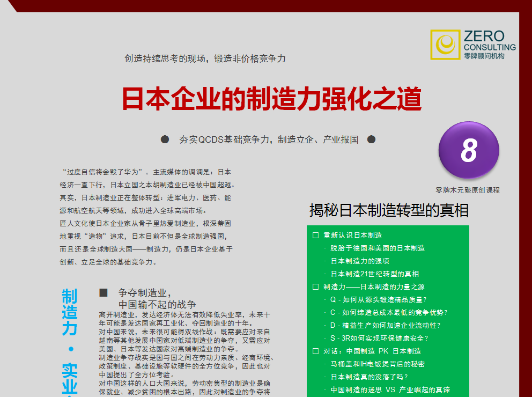Click the black dot left of the QCDS subtitle
532x397 pixels.
click(x=165, y=139)
